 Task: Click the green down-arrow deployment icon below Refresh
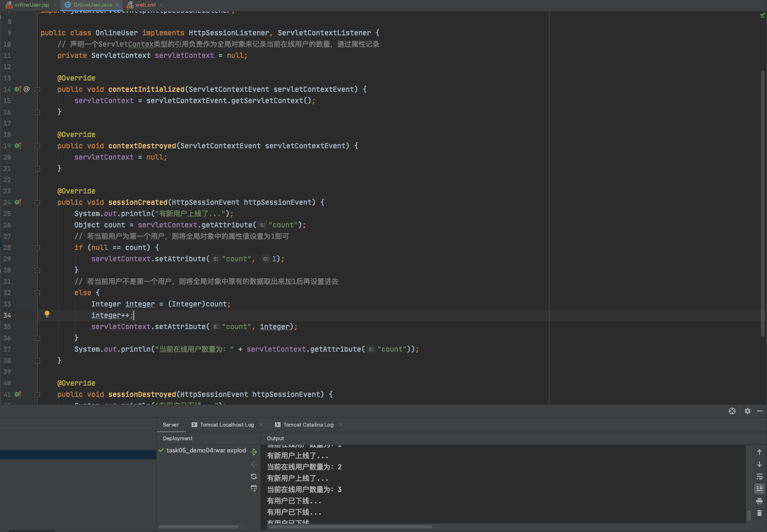click(x=254, y=489)
